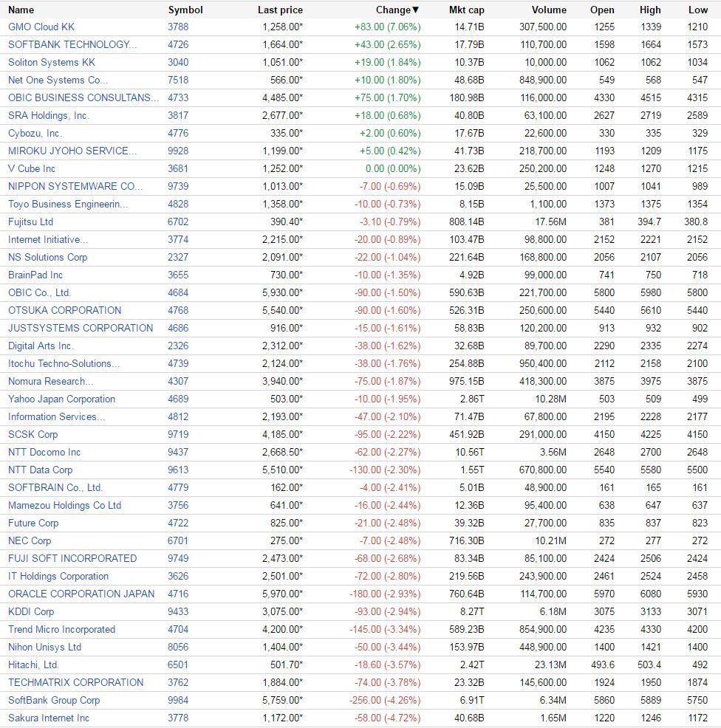Screen dimensions: 721x728
Task: Sort by Volume column header
Action: click(549, 10)
